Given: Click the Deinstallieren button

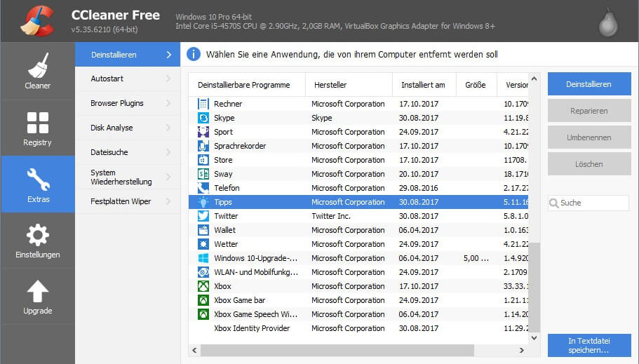Looking at the screenshot, I should [589, 84].
